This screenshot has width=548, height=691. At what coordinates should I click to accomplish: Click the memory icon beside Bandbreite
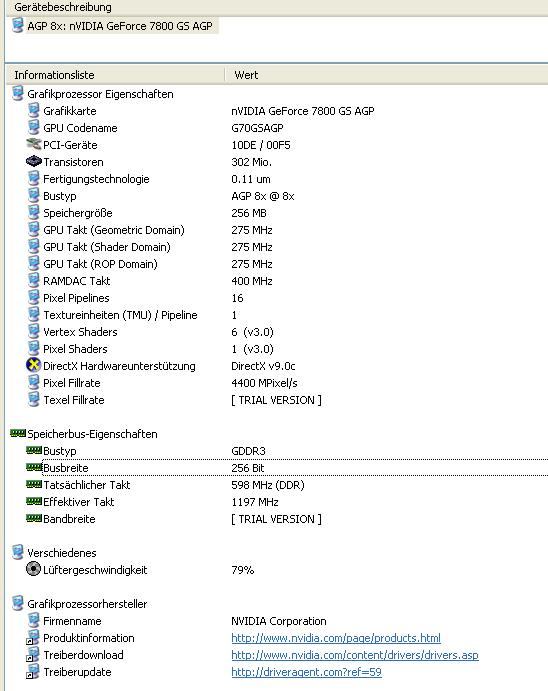[x=34, y=518]
